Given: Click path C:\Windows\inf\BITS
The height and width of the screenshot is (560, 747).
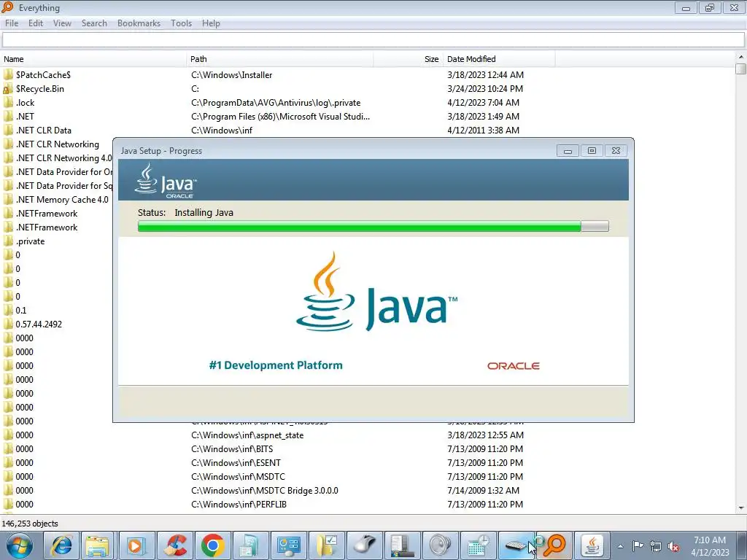Looking at the screenshot, I should pyautogui.click(x=232, y=449).
